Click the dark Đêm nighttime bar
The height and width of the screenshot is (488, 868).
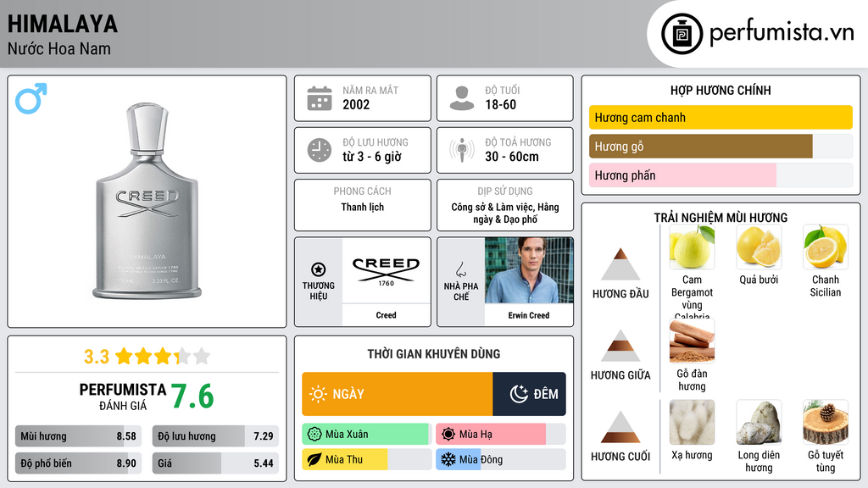(x=529, y=394)
